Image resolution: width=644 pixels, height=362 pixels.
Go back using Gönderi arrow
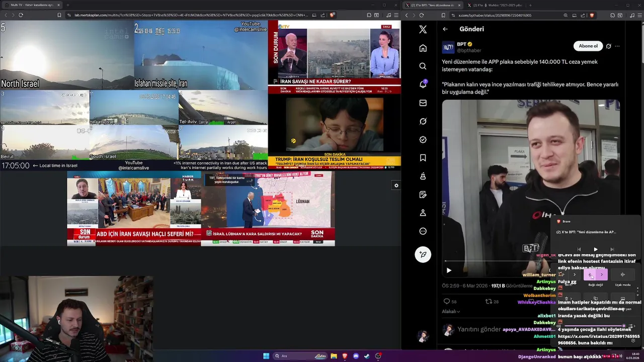click(x=445, y=29)
